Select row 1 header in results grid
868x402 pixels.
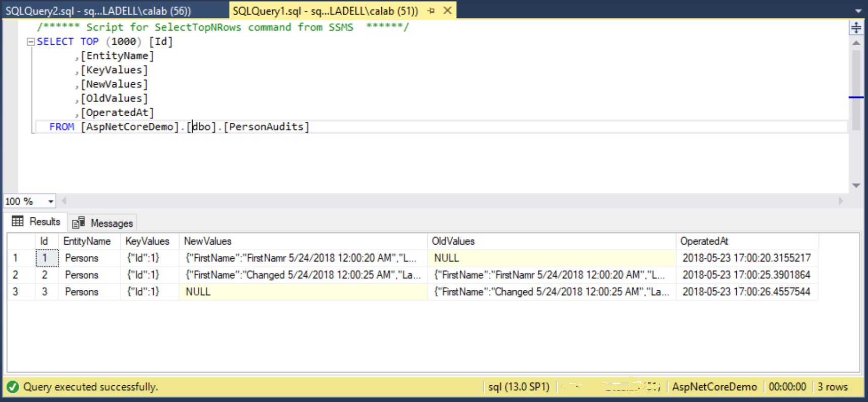[x=21, y=258]
